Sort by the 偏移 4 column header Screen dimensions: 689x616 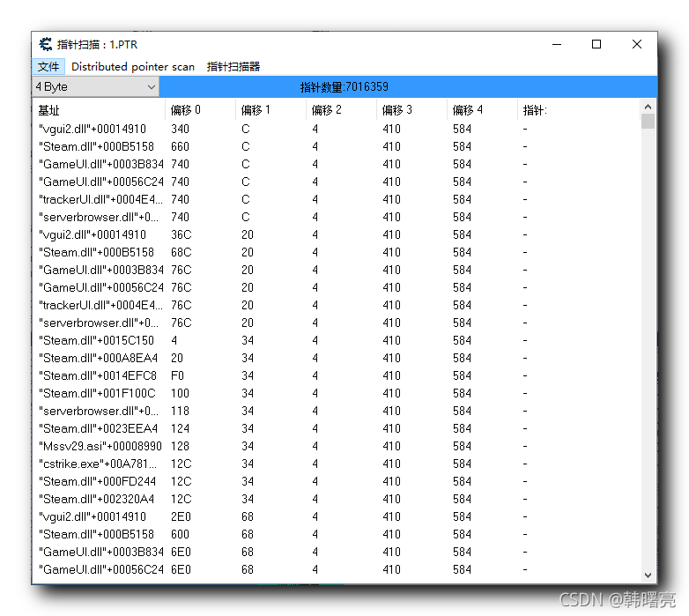click(x=482, y=110)
